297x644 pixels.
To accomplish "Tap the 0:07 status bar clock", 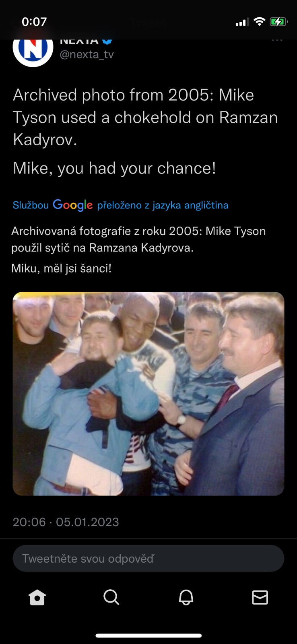I will pyautogui.click(x=34, y=22).
